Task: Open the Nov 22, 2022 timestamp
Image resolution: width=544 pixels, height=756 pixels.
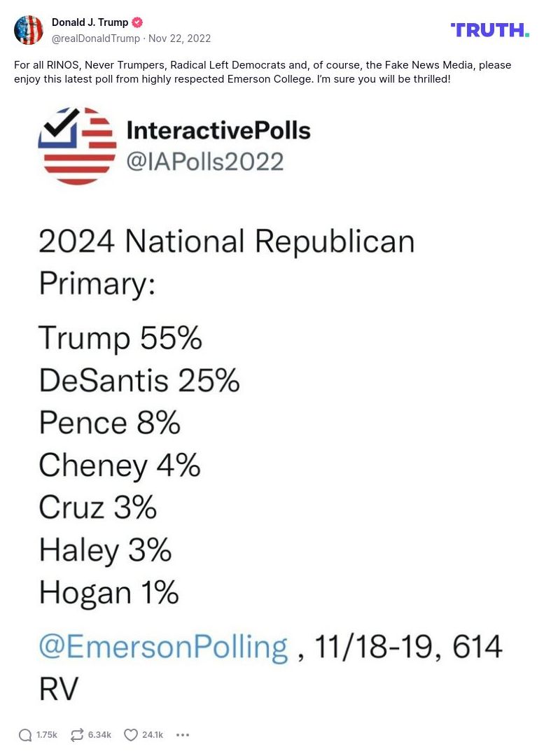Action: coord(179,38)
